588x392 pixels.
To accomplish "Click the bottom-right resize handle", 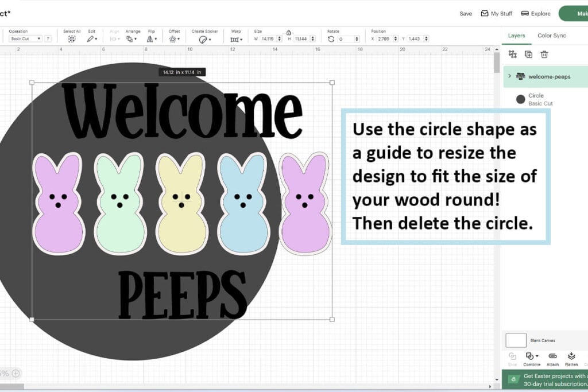I will tap(332, 319).
